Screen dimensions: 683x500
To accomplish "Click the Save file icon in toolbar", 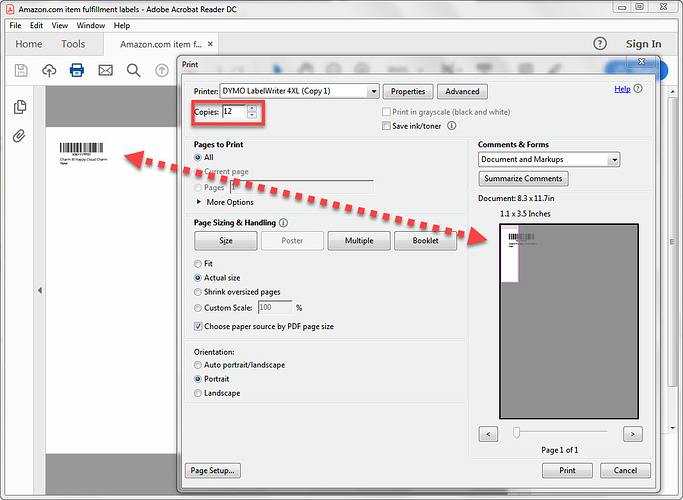I will [21, 70].
